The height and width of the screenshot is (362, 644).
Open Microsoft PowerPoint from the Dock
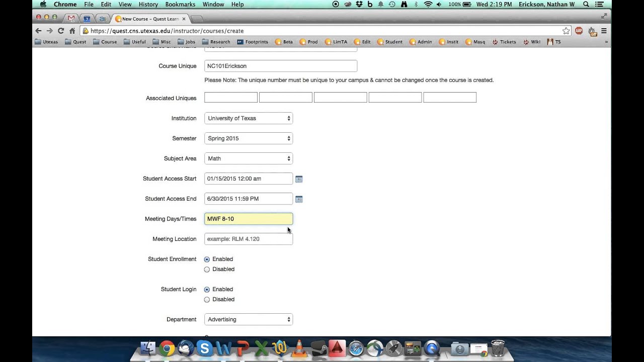point(243,348)
